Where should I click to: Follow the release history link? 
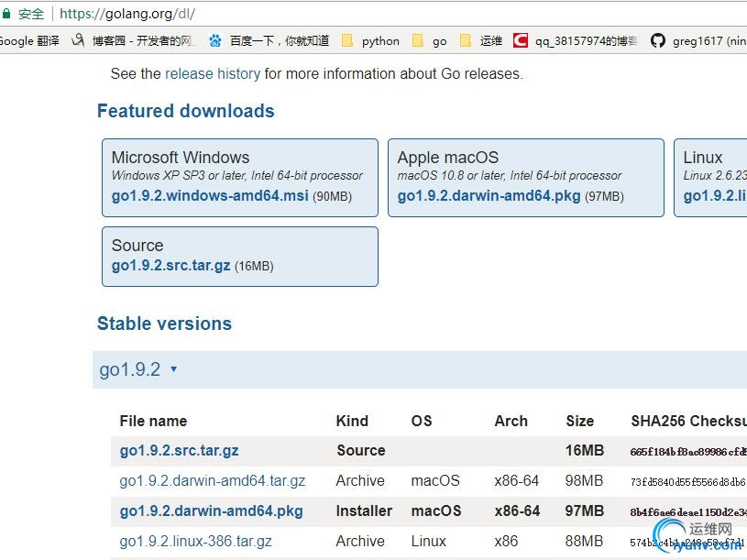point(213,74)
